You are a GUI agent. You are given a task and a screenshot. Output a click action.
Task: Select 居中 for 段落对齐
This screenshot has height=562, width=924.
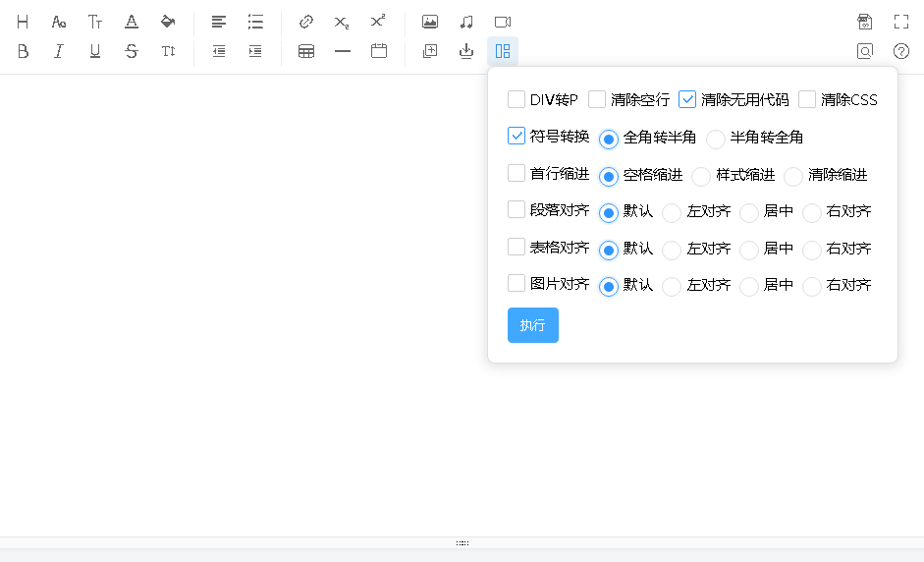click(x=748, y=213)
